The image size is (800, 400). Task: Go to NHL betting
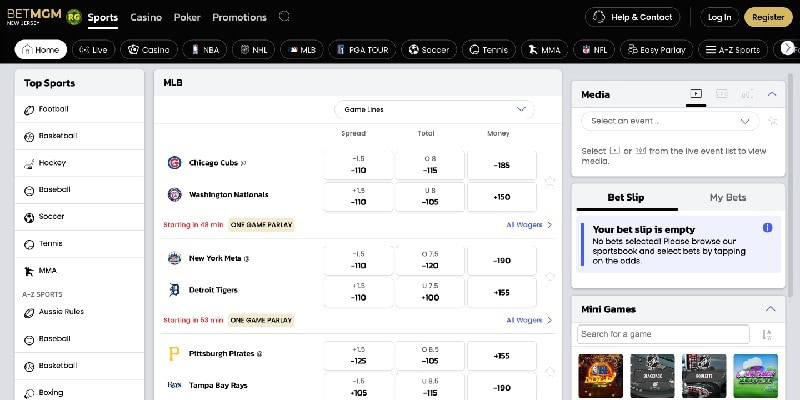[x=253, y=49]
